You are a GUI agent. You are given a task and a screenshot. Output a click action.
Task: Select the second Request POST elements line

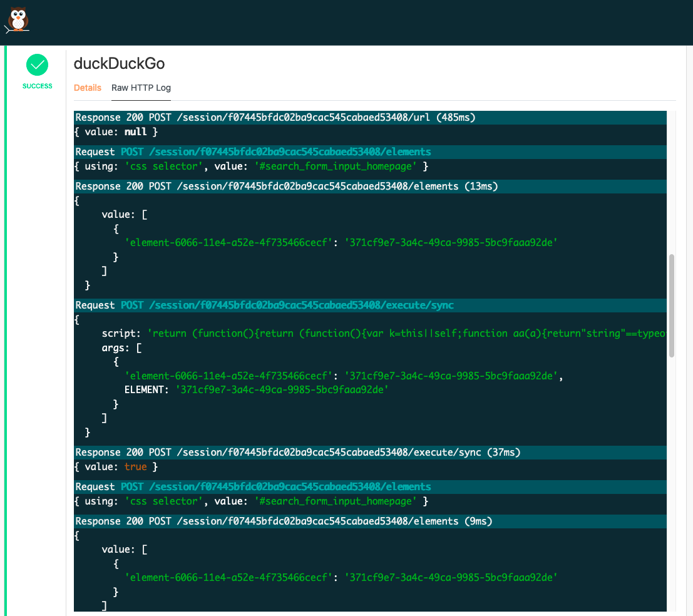(x=370, y=487)
